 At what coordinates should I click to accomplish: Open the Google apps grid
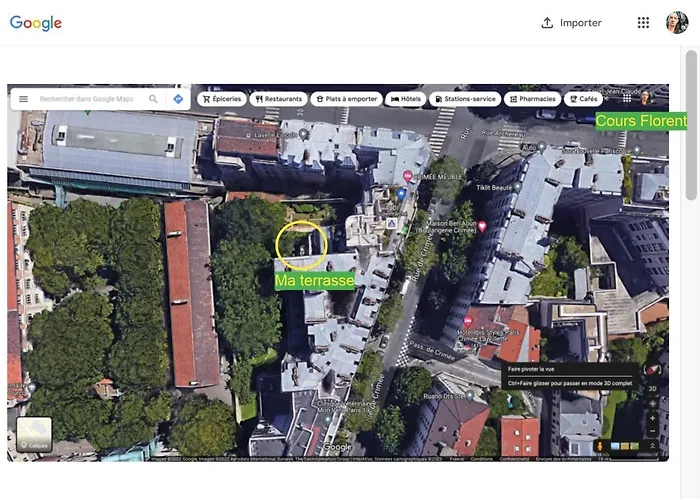643,23
